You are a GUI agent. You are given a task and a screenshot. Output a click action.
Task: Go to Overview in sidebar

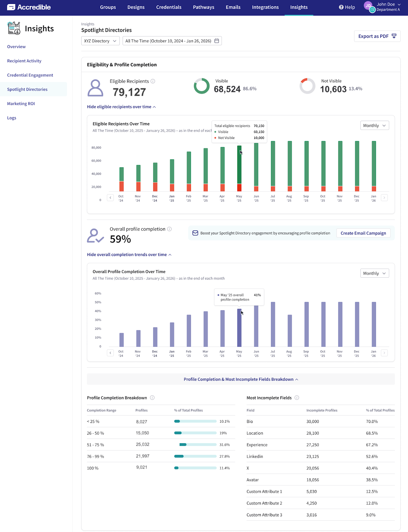pos(16,47)
